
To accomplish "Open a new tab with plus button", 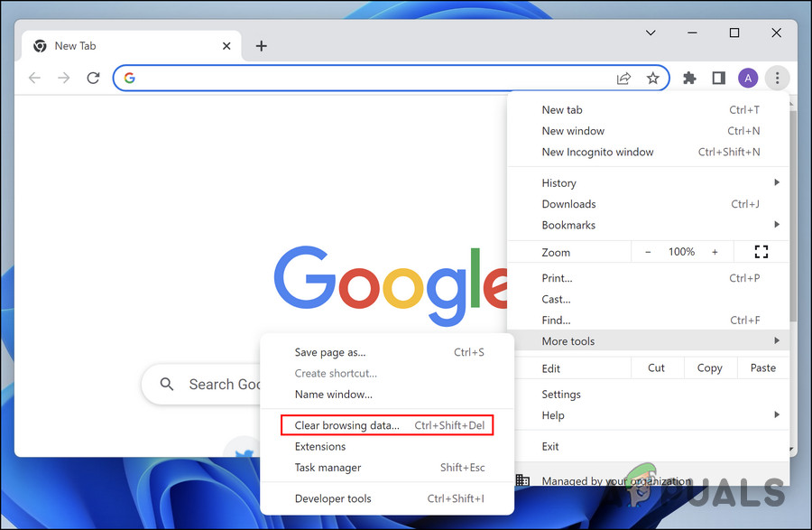I will click(x=262, y=46).
